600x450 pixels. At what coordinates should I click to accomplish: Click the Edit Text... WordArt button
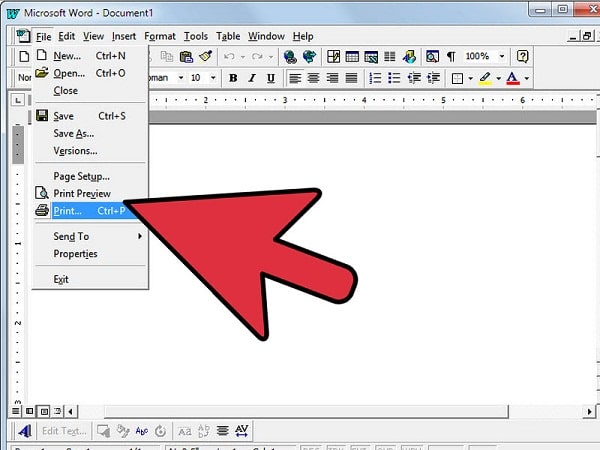(64, 431)
